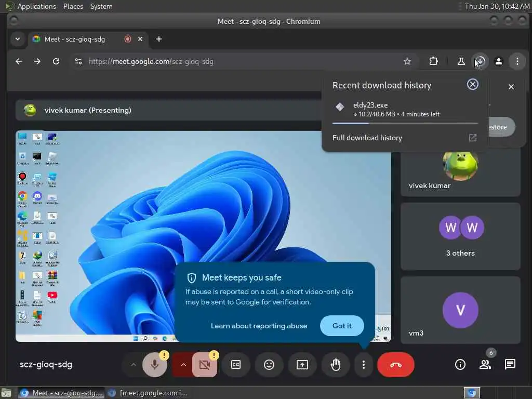Click the scz-gioq-sdg meeting code
The image size is (532, 399).
[x=46, y=365]
